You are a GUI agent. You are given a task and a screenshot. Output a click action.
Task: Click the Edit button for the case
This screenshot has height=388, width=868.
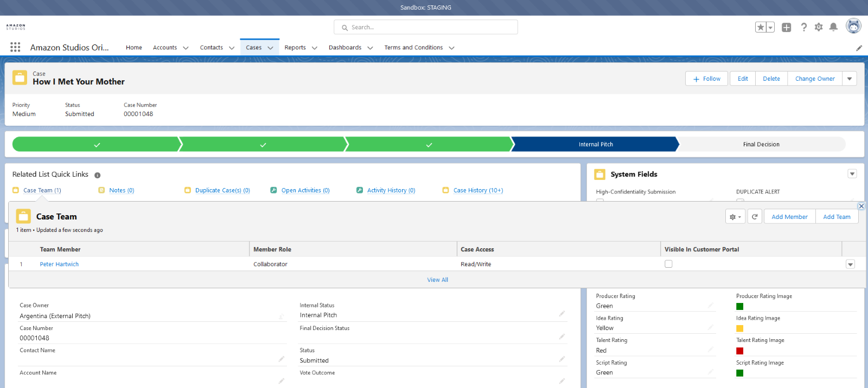pos(743,79)
